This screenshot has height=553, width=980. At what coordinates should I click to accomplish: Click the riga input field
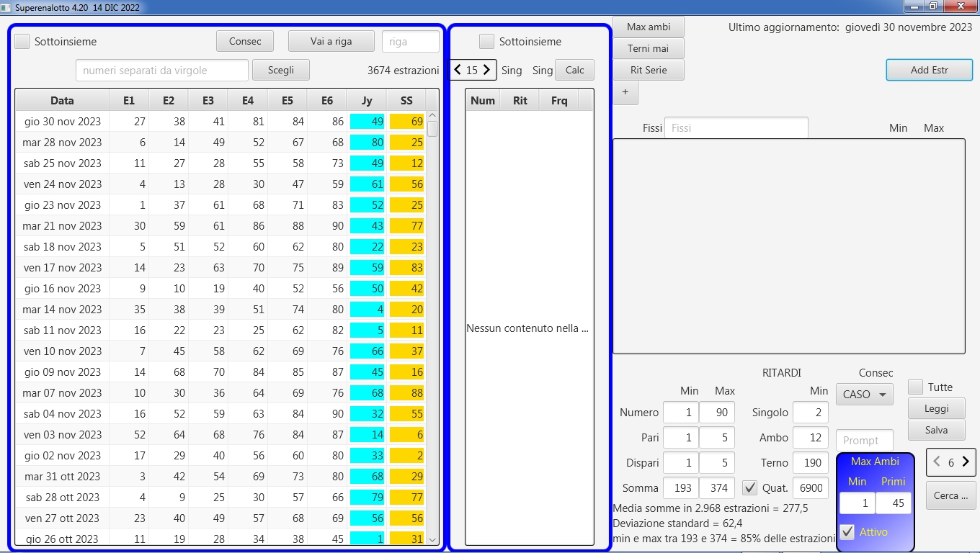click(x=411, y=41)
